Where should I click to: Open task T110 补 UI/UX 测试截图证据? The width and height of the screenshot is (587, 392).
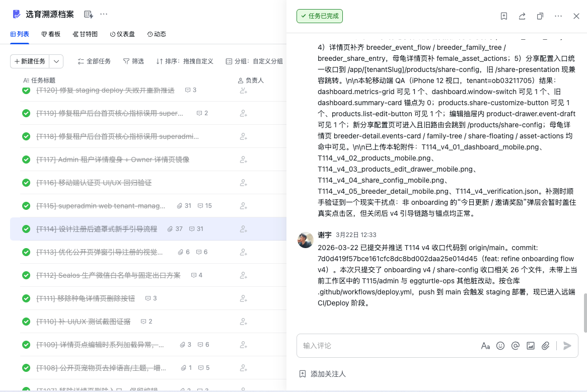click(83, 322)
